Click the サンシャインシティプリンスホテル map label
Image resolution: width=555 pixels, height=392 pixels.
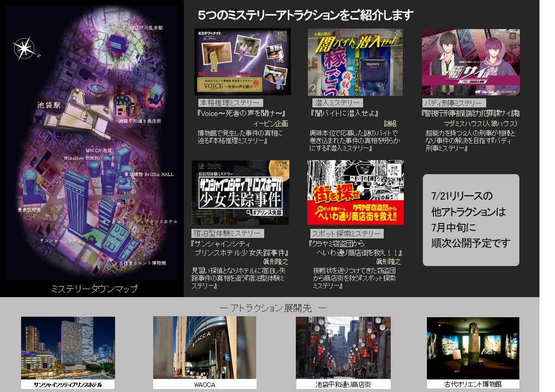[x=140, y=221]
